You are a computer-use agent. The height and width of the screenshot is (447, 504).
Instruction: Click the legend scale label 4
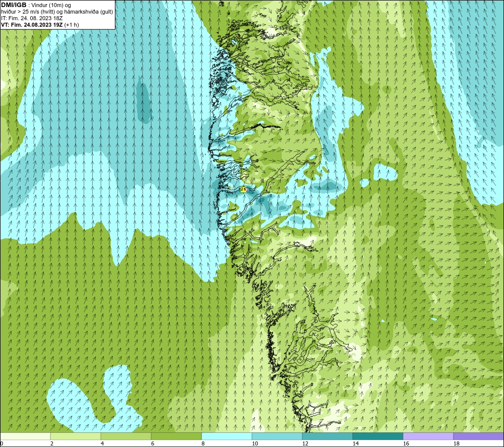click(x=102, y=444)
